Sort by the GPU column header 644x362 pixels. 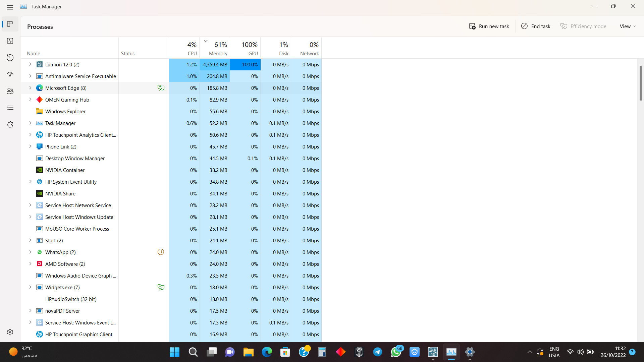coord(245,48)
